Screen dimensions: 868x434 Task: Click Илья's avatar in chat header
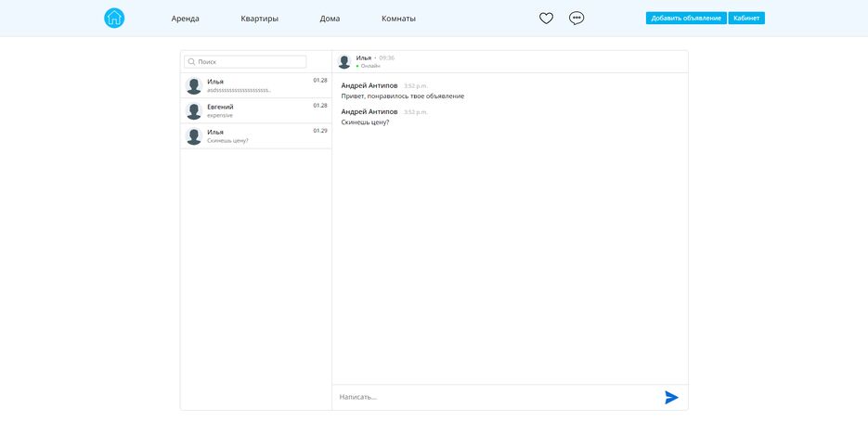344,61
